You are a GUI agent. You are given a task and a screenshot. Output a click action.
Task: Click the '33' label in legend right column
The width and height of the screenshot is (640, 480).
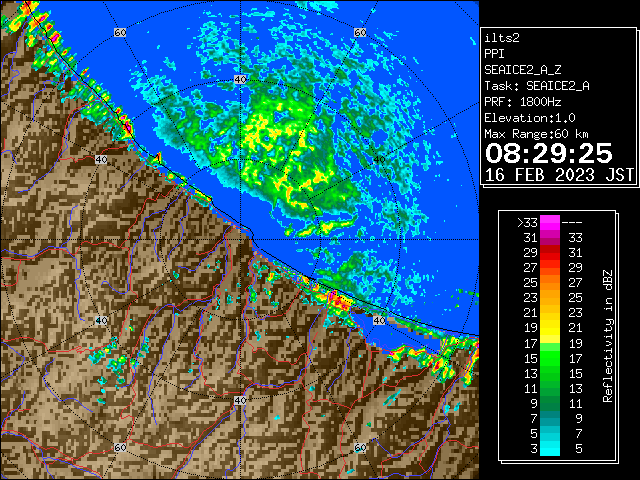575,238
